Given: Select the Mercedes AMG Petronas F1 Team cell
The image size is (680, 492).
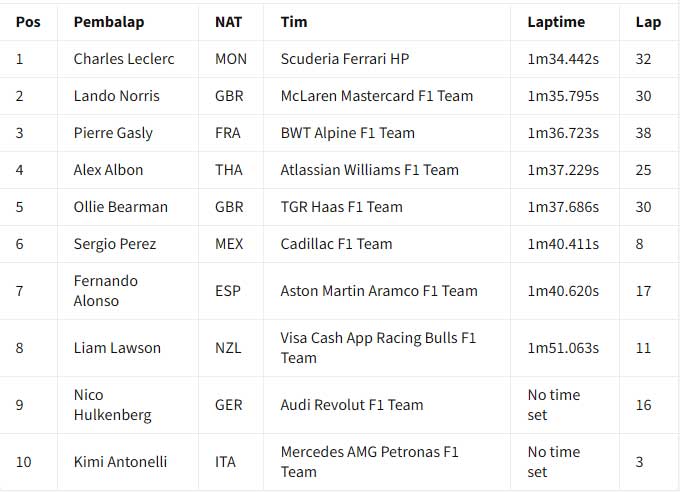Looking at the screenshot, I should [x=369, y=462].
